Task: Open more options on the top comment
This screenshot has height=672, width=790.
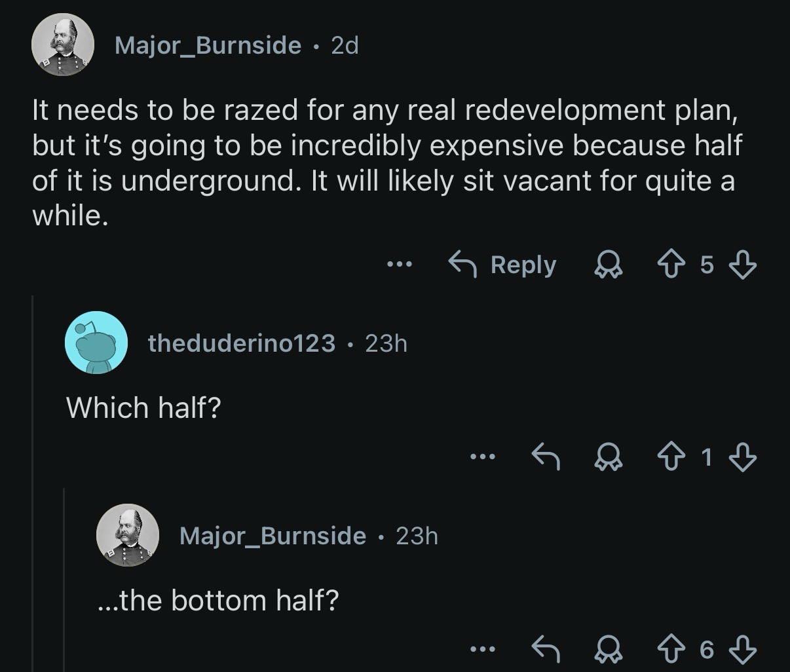Action: (x=398, y=265)
